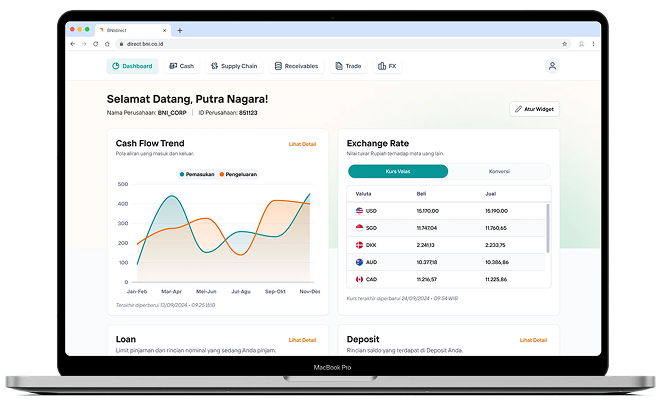661x406 pixels.
Task: Click the exchange rate table scrollbar
Action: coord(548,230)
